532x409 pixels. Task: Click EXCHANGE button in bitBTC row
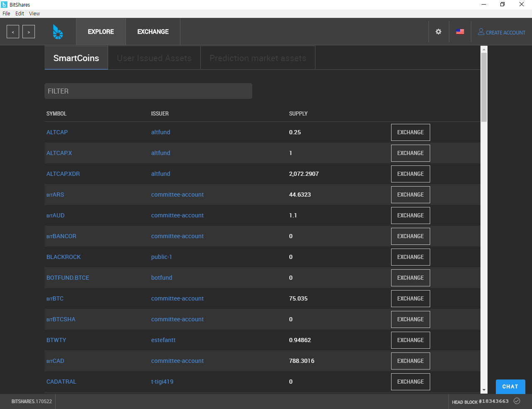point(411,298)
